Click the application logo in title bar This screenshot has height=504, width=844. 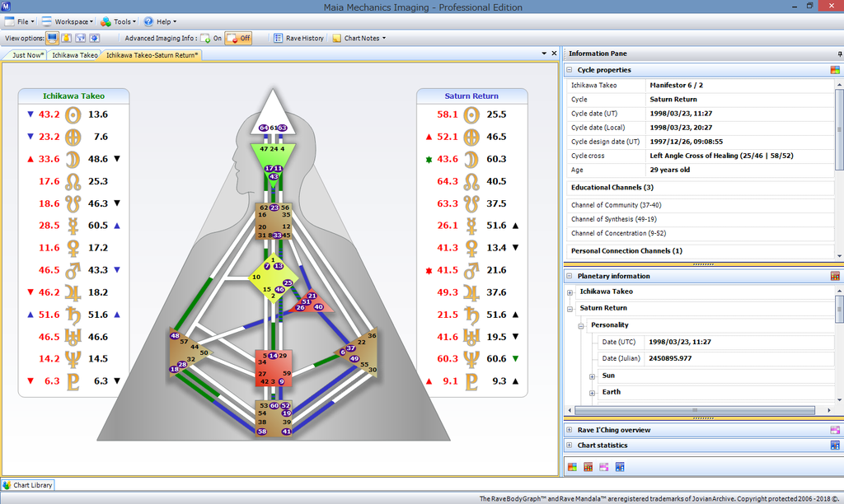click(x=6, y=7)
